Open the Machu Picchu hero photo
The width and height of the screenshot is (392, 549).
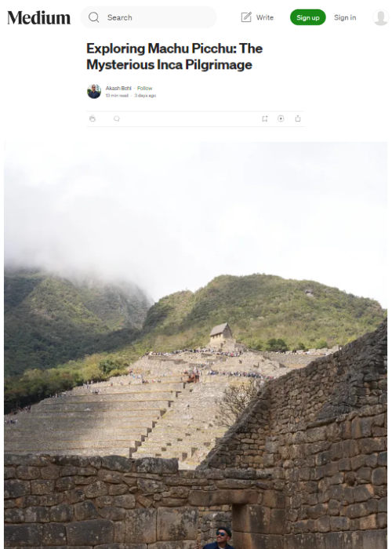point(196,345)
